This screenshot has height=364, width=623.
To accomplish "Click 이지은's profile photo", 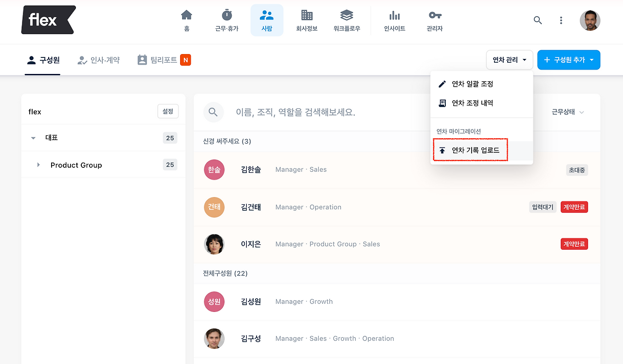I will click(x=214, y=244).
